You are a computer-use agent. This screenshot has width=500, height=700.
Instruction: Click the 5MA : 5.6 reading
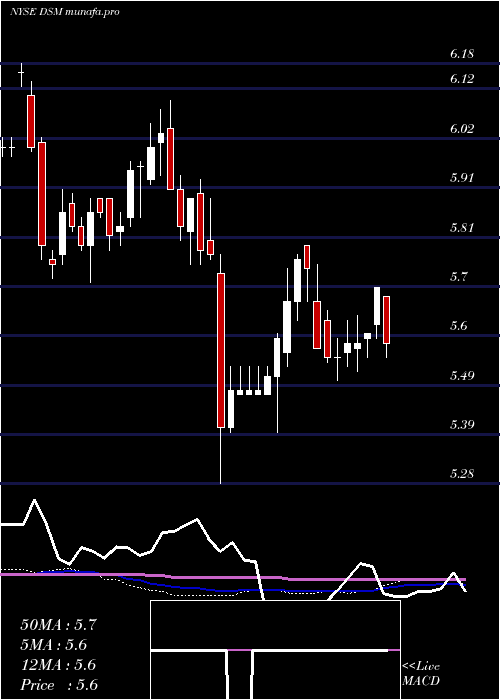pos(54,645)
